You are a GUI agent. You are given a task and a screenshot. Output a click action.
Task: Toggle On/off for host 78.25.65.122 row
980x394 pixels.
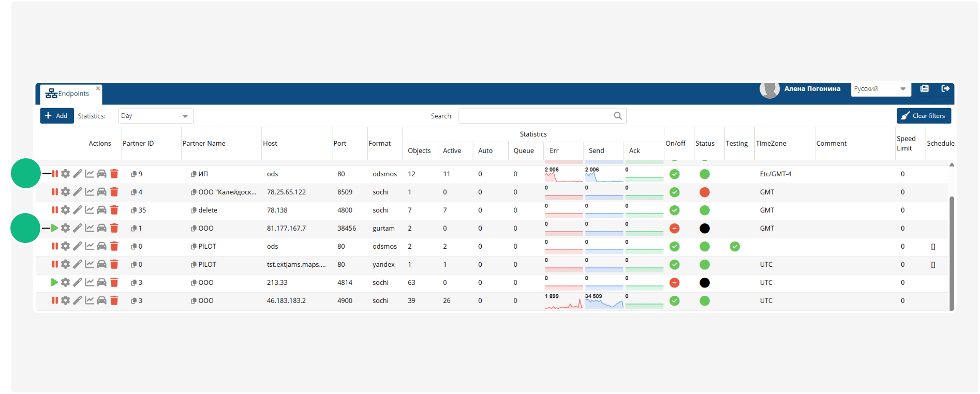[x=674, y=192]
